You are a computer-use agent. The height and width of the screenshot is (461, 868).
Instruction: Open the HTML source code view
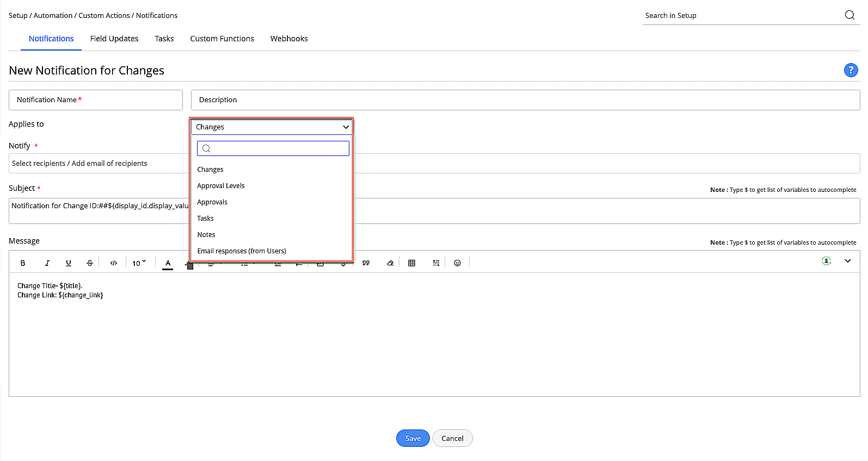point(114,263)
